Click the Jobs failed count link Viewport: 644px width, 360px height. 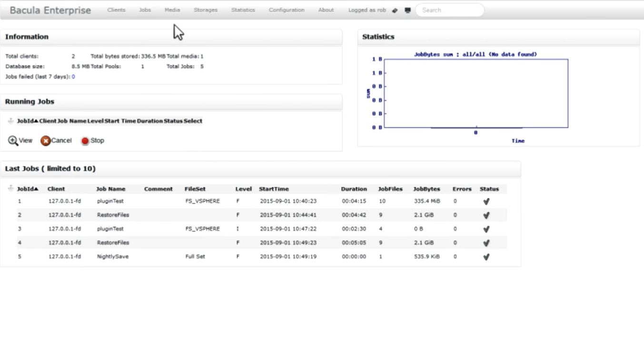click(73, 77)
